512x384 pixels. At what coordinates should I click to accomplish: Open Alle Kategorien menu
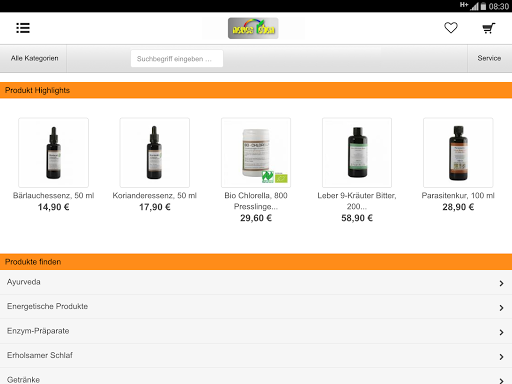[34, 58]
